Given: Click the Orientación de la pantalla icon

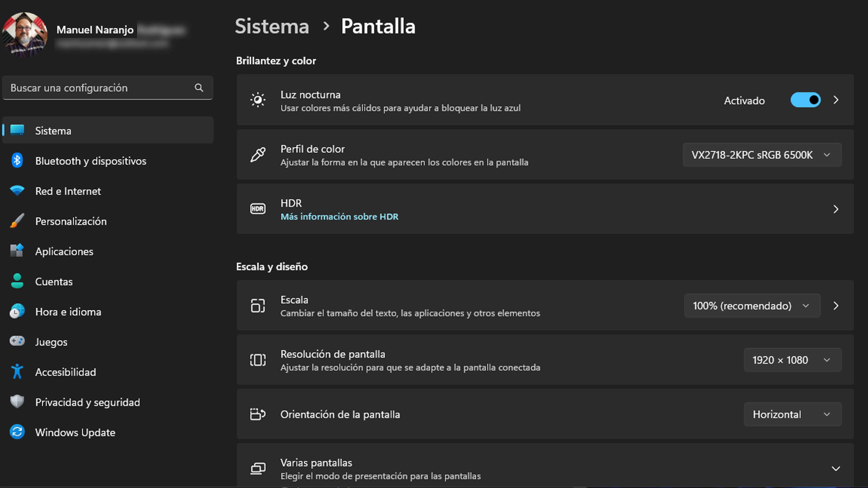Looking at the screenshot, I should [258, 414].
